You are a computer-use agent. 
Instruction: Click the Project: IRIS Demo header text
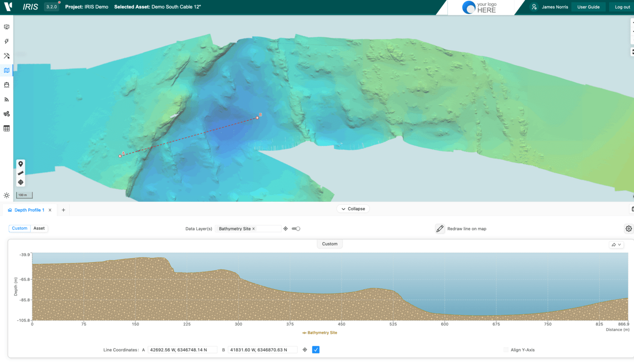tap(86, 7)
